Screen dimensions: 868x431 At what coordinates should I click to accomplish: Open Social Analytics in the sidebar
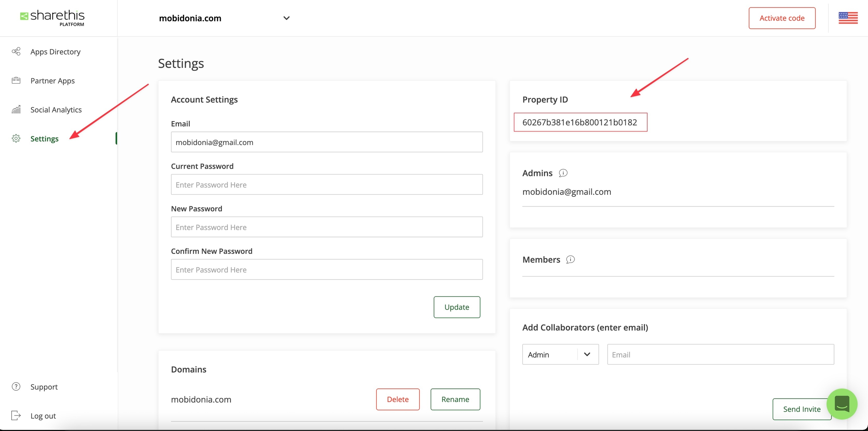point(56,110)
